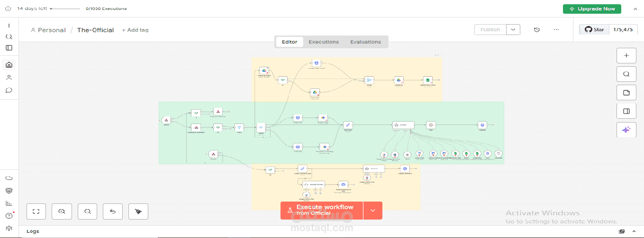The width and height of the screenshot is (644, 238).
Task: Add a sticky note from canvas toolbar
Action: click(x=626, y=93)
